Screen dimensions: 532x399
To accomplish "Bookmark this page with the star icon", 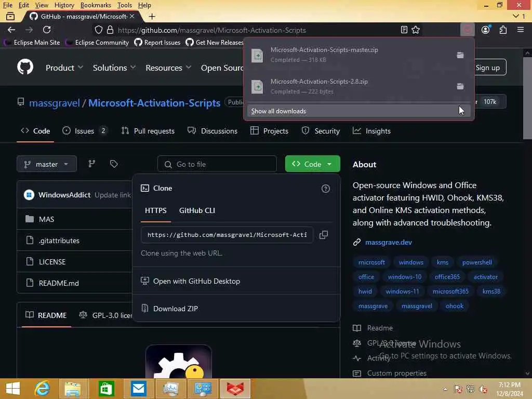I will coord(416,30).
